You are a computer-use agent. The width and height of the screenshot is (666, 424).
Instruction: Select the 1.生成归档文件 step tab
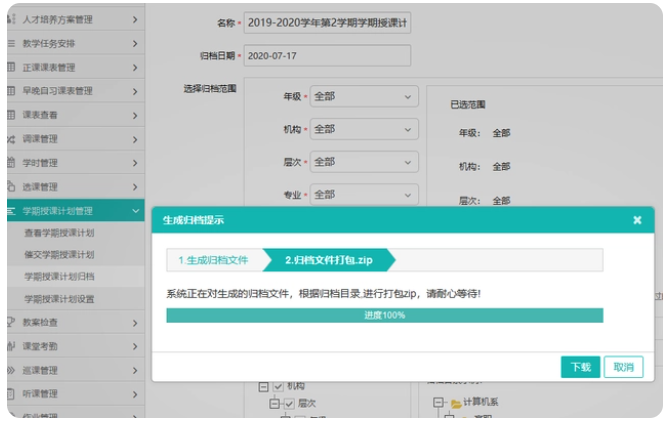tap(213, 260)
